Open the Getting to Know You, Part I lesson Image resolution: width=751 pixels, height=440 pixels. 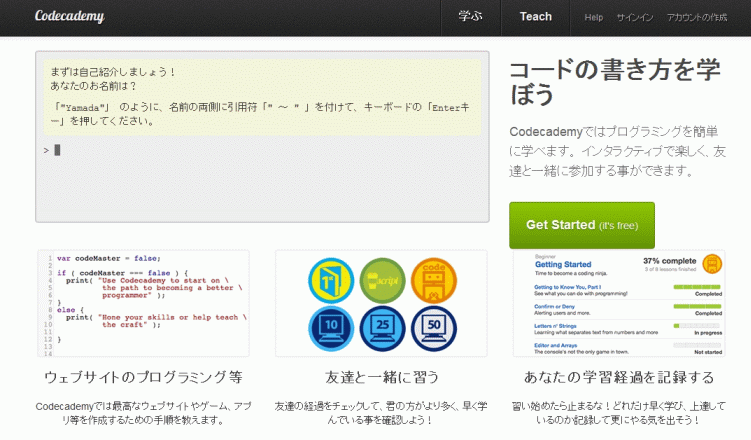tap(568, 287)
